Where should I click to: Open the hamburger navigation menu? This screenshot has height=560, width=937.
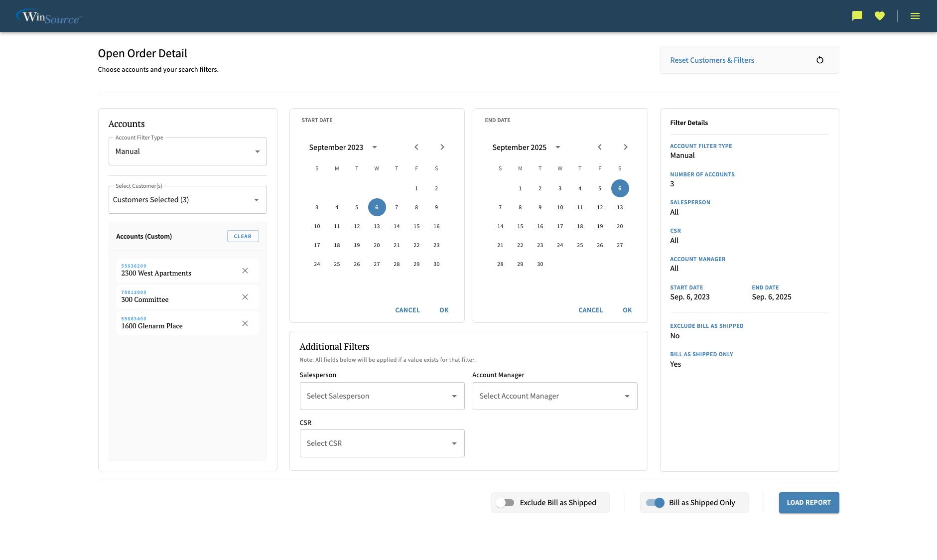click(x=915, y=15)
